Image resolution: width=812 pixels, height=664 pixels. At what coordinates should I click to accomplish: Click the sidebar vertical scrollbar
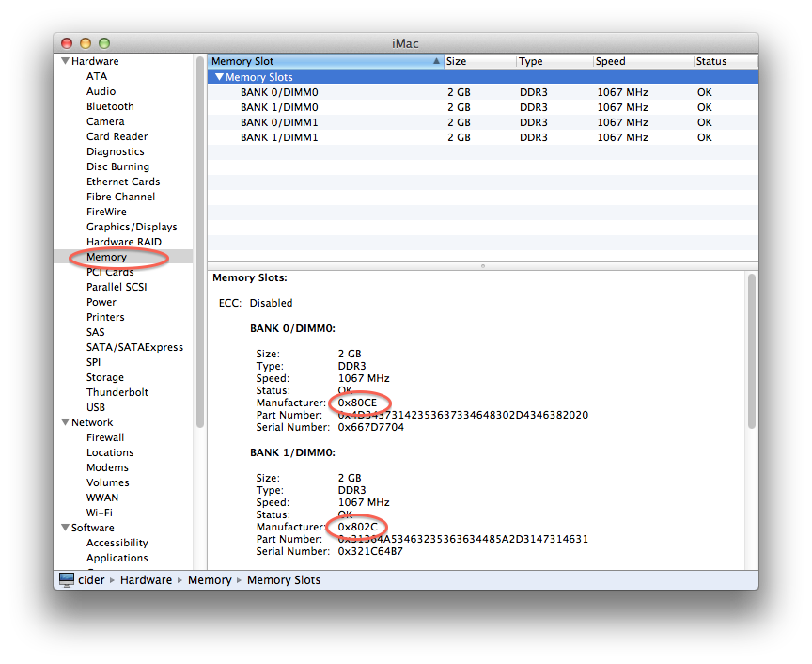point(200,243)
